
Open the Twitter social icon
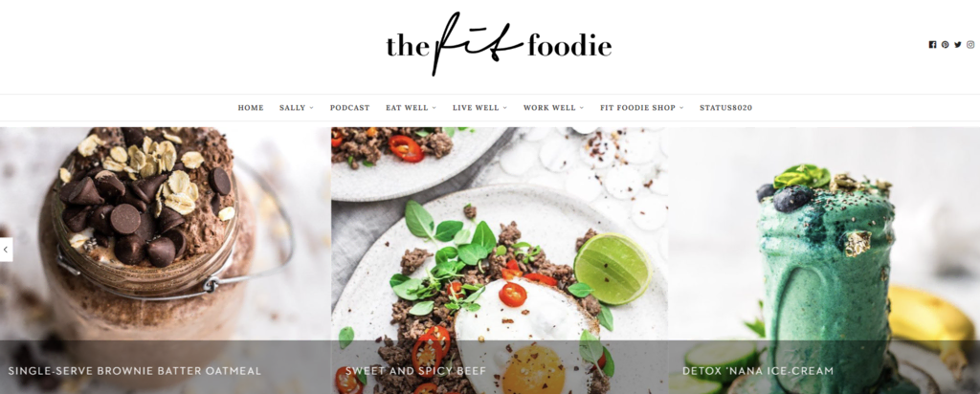coord(957,44)
